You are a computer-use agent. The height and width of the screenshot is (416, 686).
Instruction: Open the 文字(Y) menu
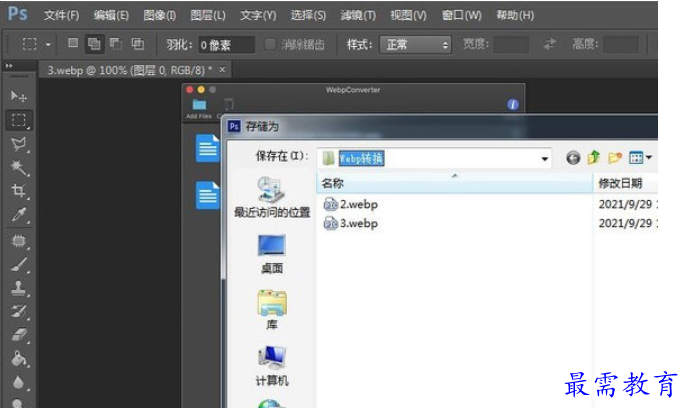[x=258, y=16]
